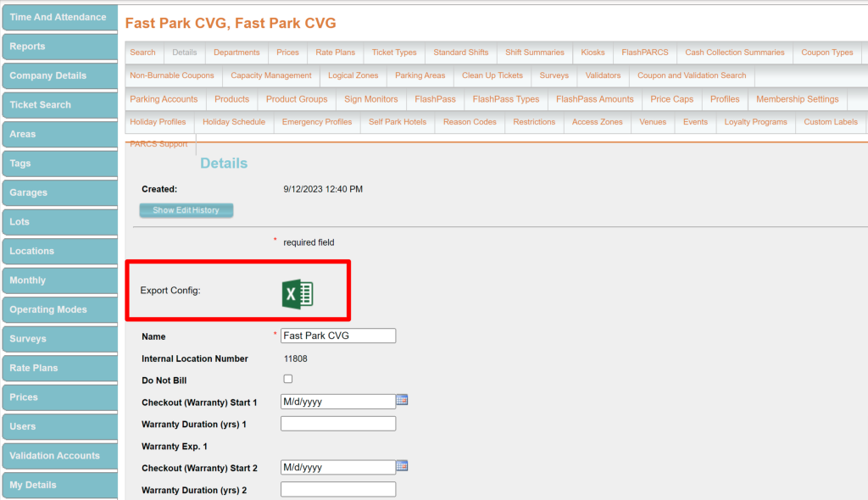Open the Profiles tab
The width and height of the screenshot is (868, 500).
pyautogui.click(x=725, y=100)
